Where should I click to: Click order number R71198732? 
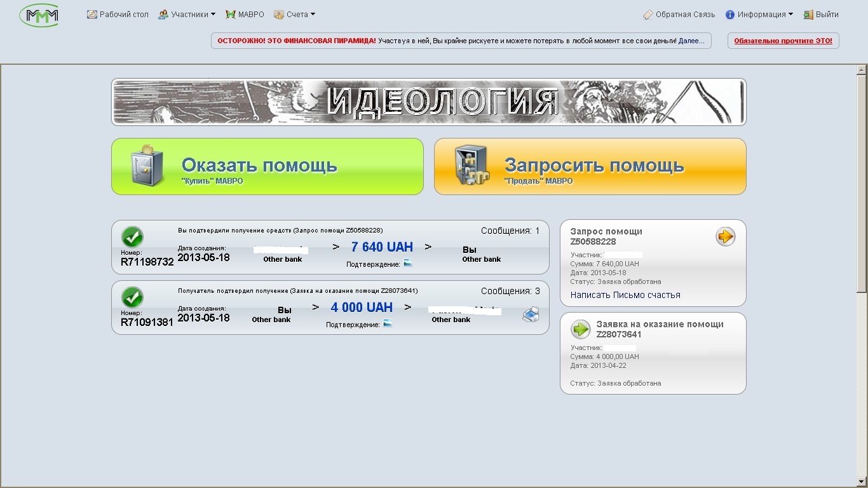pyautogui.click(x=147, y=262)
